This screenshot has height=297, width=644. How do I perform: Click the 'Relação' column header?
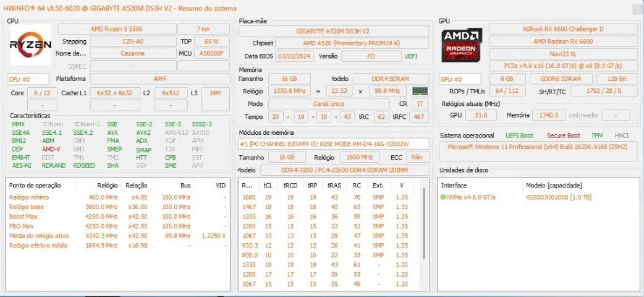(x=136, y=186)
